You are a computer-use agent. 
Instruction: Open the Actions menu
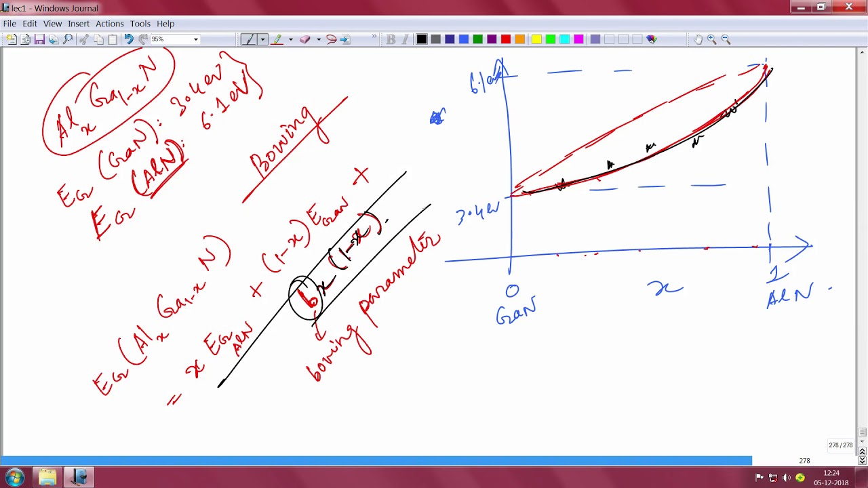(x=109, y=24)
